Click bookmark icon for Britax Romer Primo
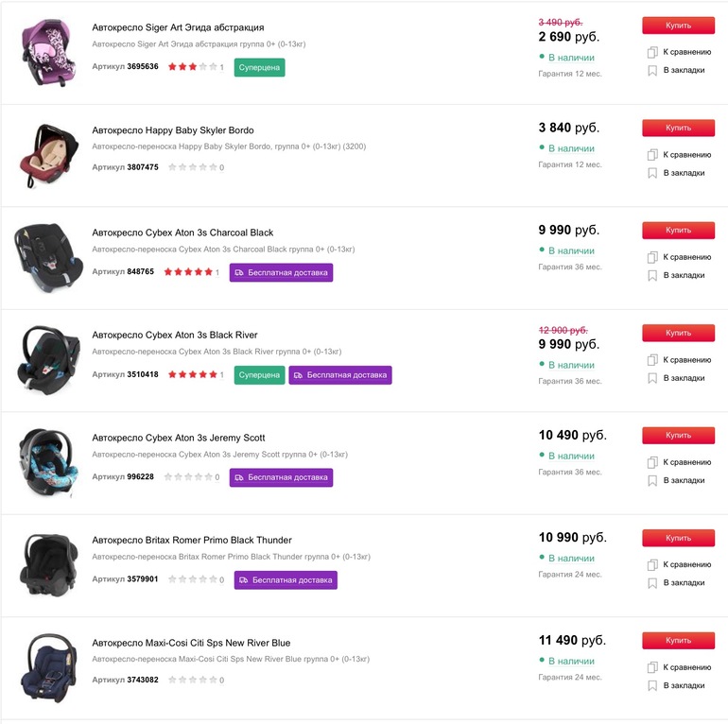 click(652, 583)
